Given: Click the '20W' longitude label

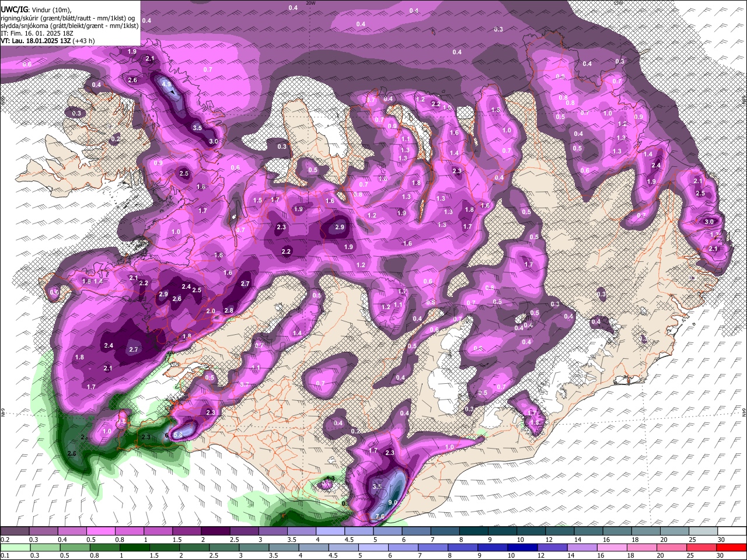Looking at the screenshot, I should point(311,3).
